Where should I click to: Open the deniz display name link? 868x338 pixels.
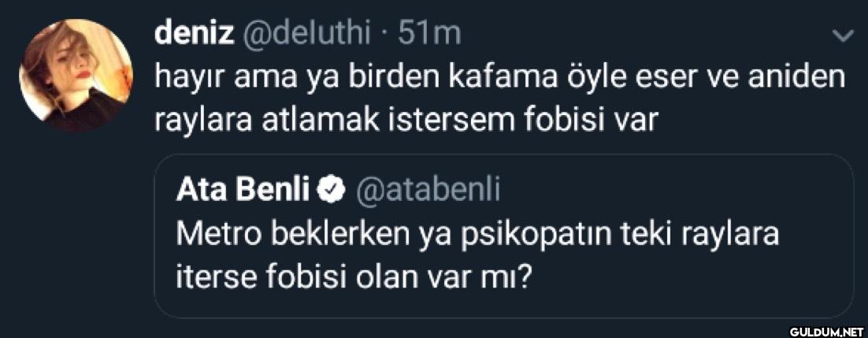coord(195,33)
